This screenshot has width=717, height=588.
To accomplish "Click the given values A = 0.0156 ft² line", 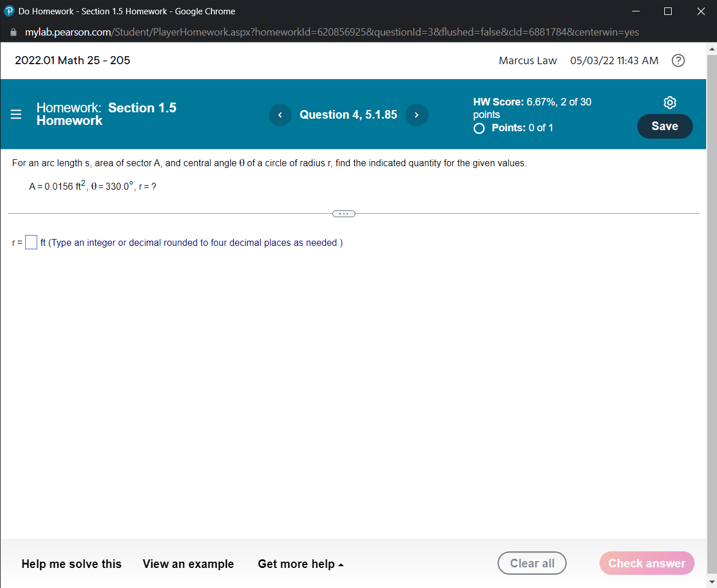I will click(92, 186).
